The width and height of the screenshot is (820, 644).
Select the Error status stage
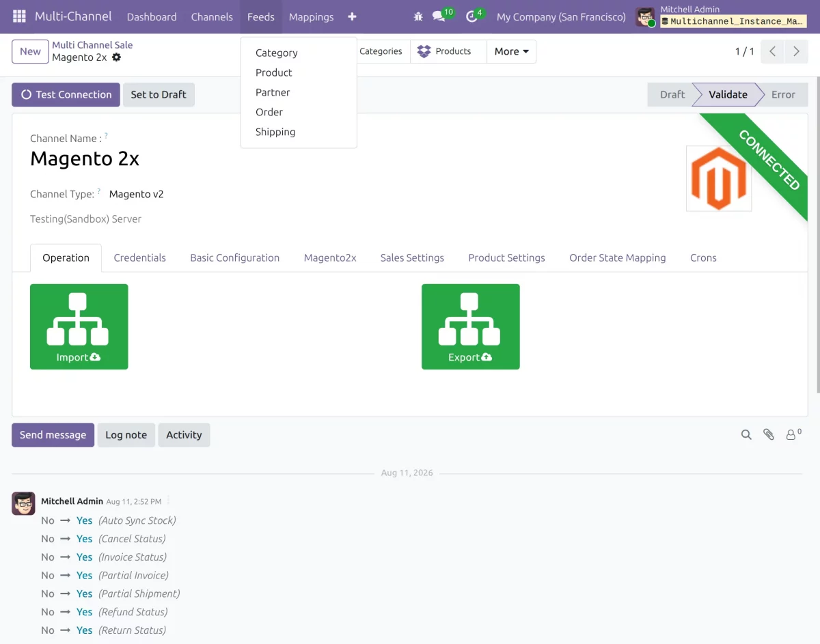783,94
